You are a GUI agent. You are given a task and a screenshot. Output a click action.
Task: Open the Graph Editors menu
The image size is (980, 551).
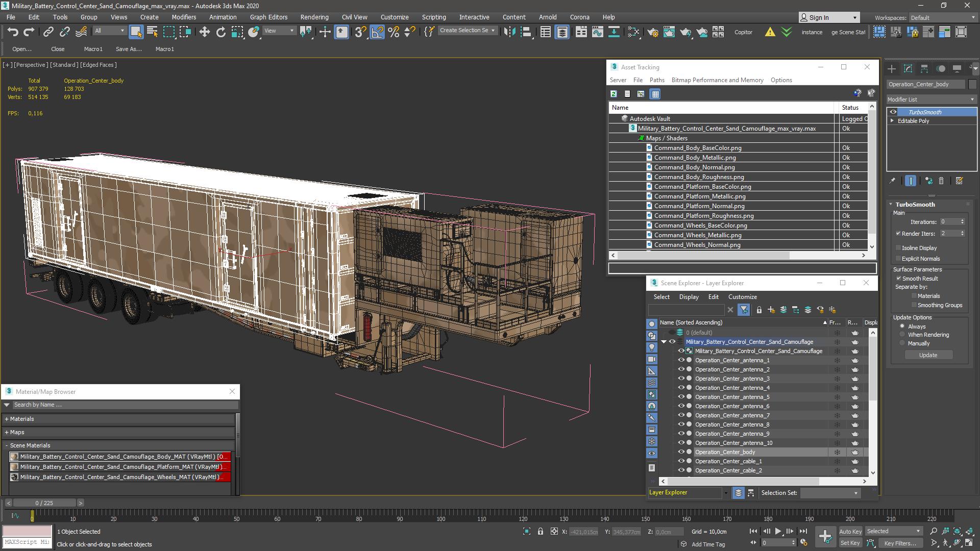click(x=268, y=17)
